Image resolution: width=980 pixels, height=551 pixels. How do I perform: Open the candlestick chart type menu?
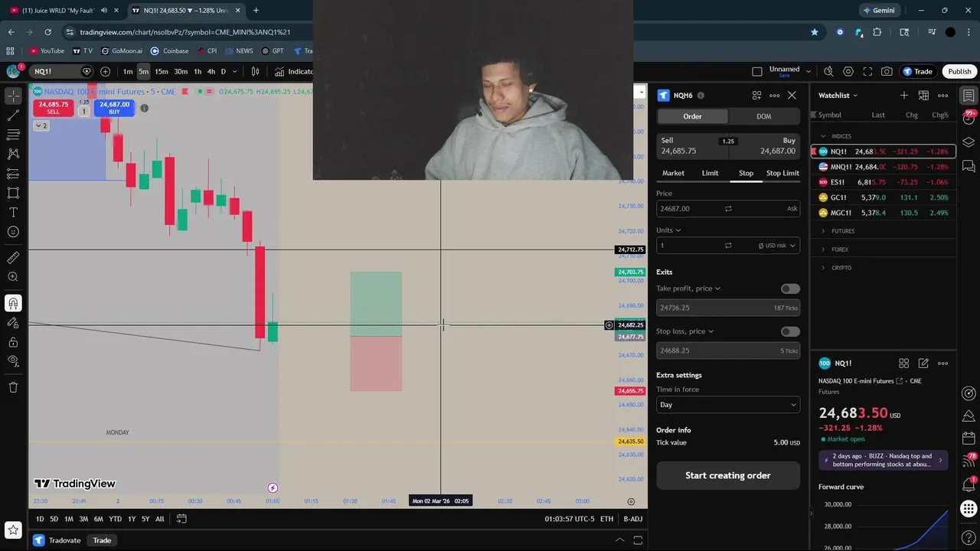(256, 71)
